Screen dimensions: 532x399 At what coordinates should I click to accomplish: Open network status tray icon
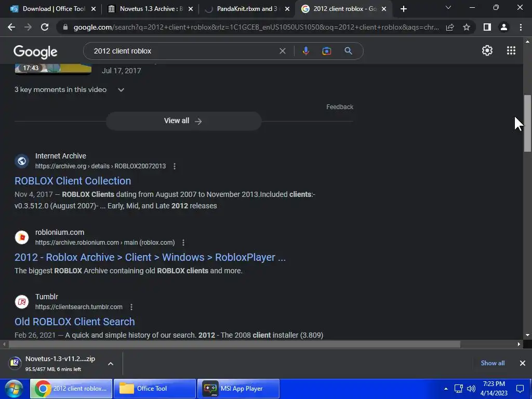[459, 389]
